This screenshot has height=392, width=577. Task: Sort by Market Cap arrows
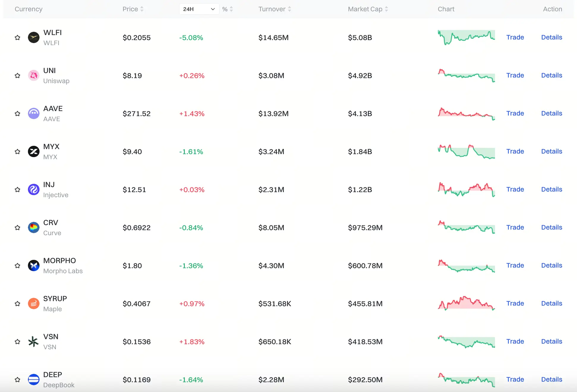[386, 9]
